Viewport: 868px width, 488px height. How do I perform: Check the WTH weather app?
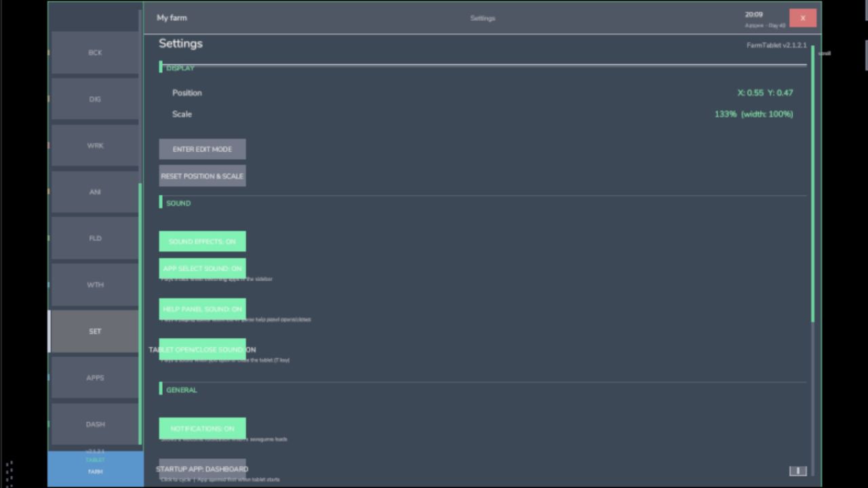coord(95,285)
